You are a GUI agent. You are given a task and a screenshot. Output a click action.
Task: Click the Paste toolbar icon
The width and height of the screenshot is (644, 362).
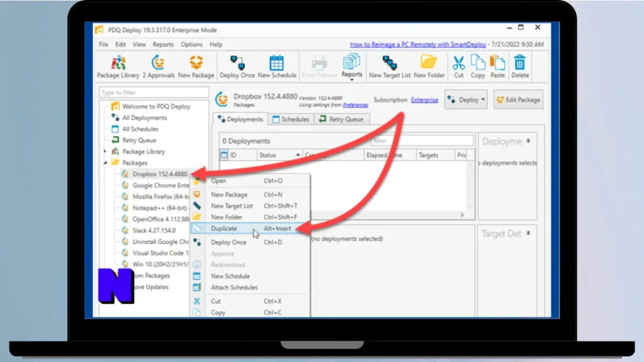coord(497,67)
